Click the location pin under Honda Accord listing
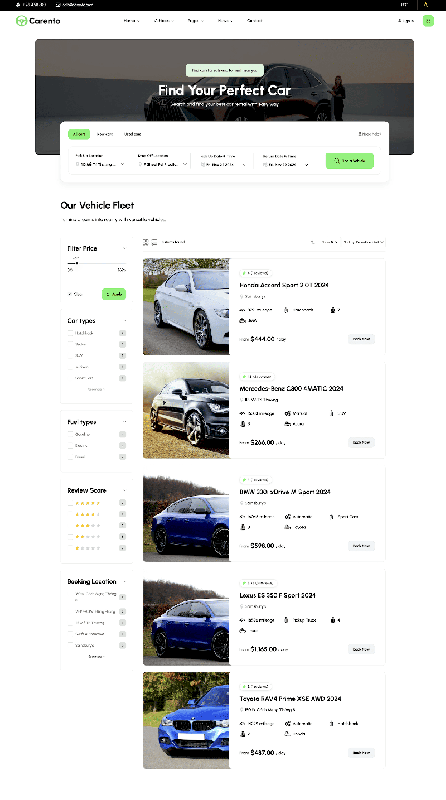 click(x=241, y=296)
